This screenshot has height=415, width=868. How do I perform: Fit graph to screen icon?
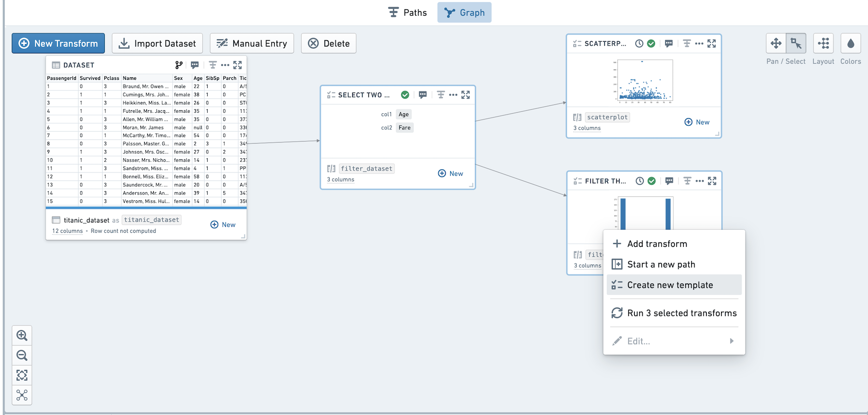coord(22,375)
